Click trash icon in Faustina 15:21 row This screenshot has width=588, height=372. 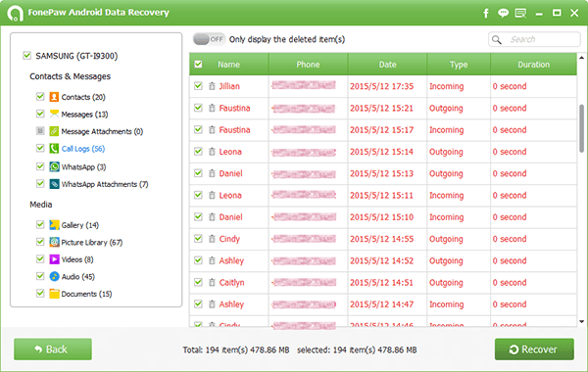click(212, 108)
